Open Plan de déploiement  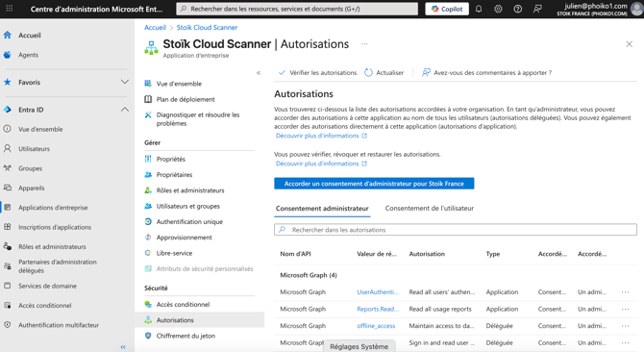(186, 99)
